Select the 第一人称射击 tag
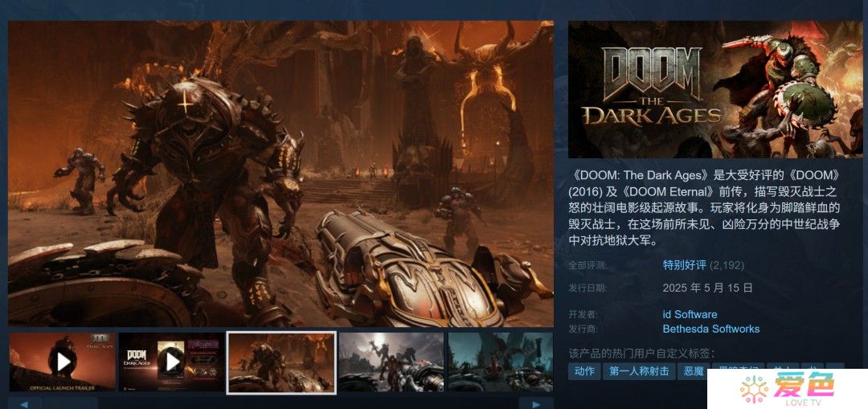This screenshot has height=409, width=868. (639, 371)
